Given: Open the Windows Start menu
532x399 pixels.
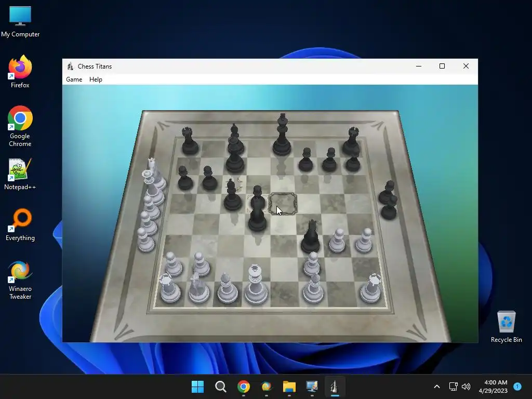Looking at the screenshot, I should tap(197, 387).
